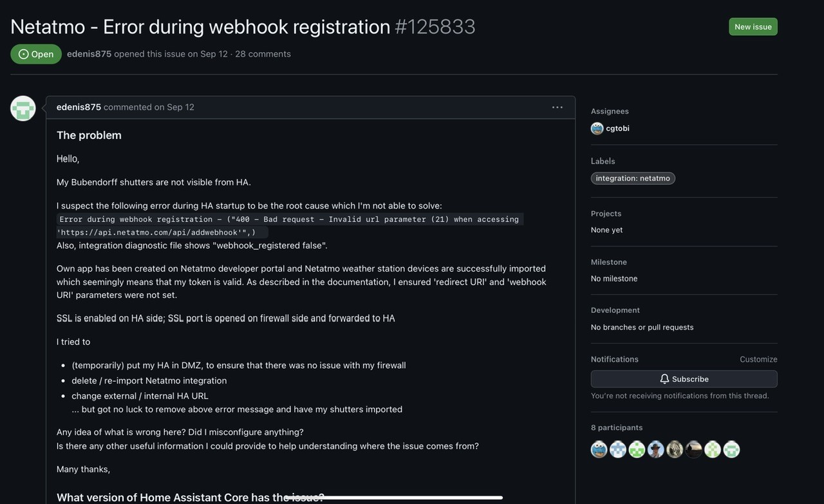Open the three-dot comment options menu
Viewport: 824px width, 504px height.
(557, 107)
